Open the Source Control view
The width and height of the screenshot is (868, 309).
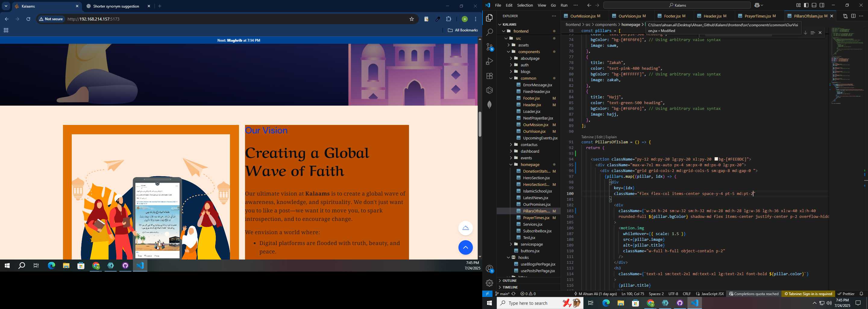(489, 47)
